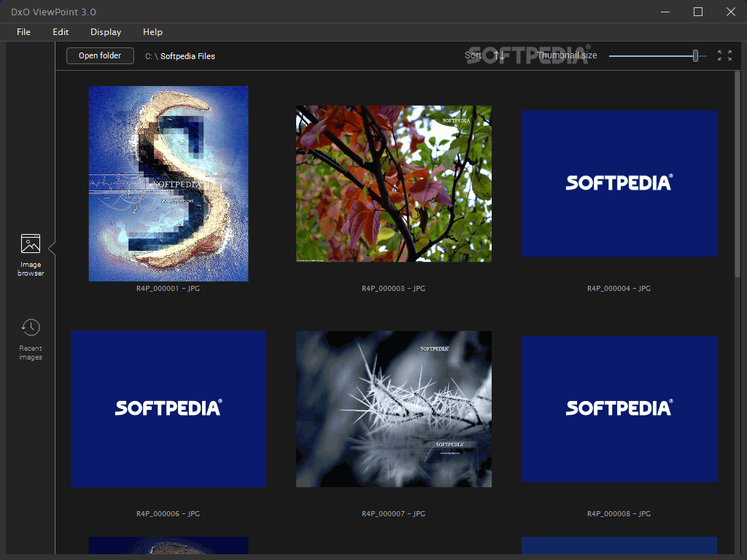
Task: Click the 'R4P_000003 – JPG' file label
Action: (393, 289)
